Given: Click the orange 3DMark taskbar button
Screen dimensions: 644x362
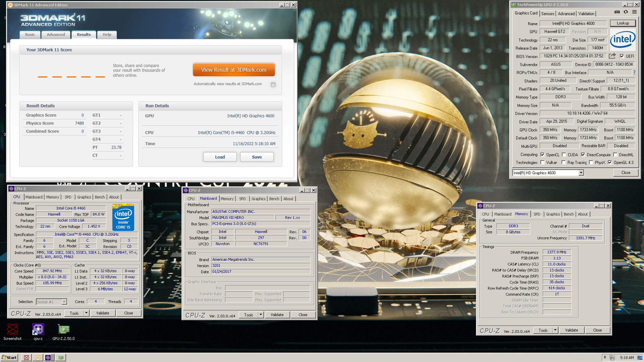Looking at the screenshot, I should point(38,358).
